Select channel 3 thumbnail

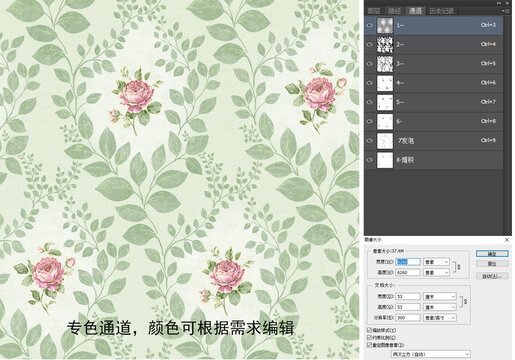pos(385,64)
